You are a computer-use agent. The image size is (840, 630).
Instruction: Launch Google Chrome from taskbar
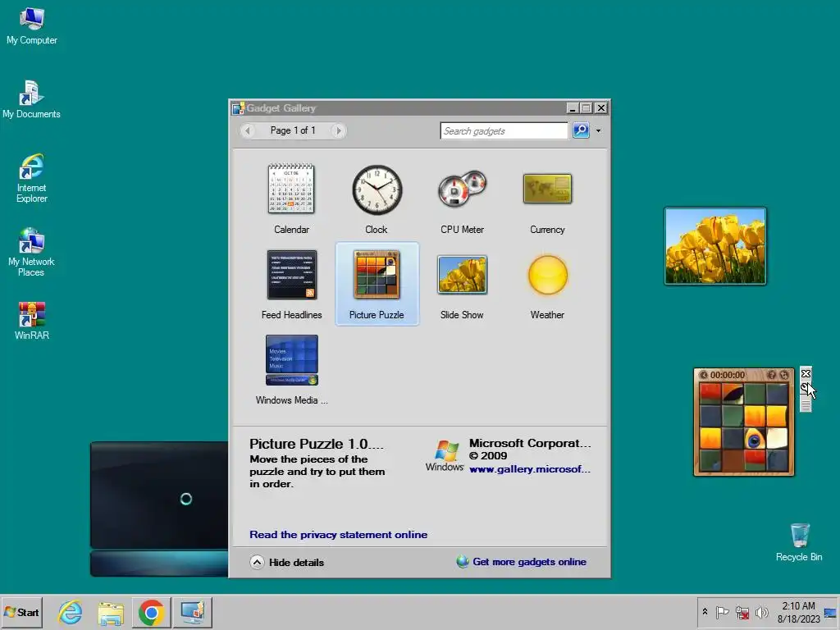[x=151, y=613]
